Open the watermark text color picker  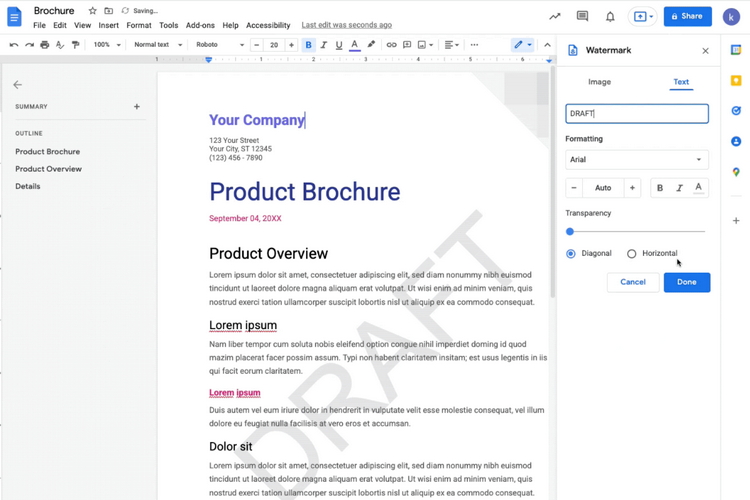[x=698, y=188]
